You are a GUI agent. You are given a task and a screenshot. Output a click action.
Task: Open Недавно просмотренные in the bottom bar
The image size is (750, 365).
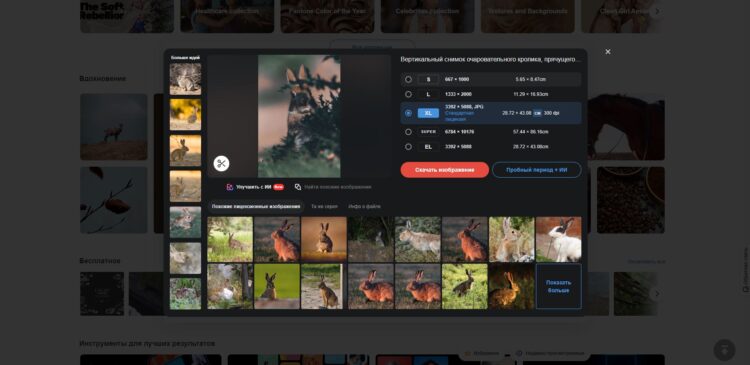tap(550, 353)
